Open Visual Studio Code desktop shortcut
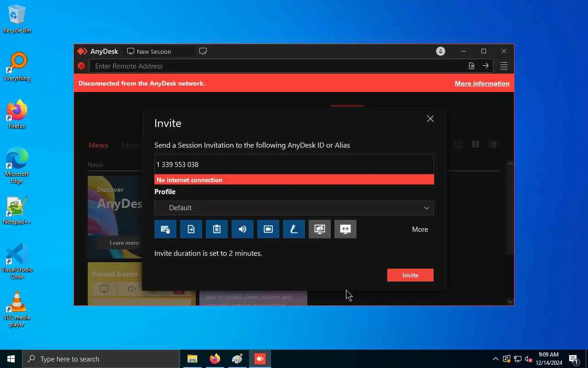Image resolution: width=588 pixels, height=368 pixels. pos(17,261)
